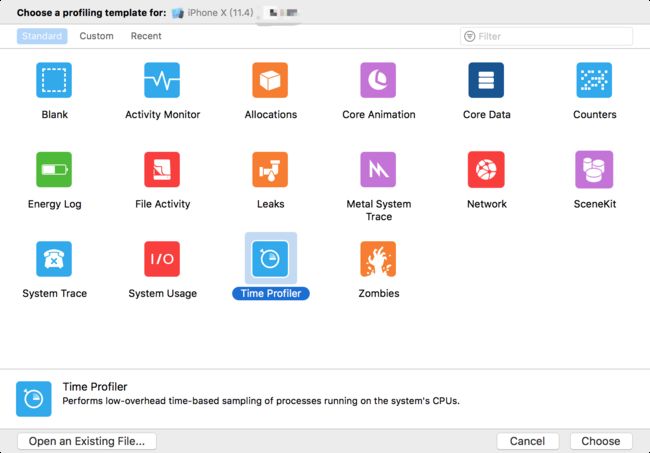Viewport: 650px width, 453px height.
Task: Select the System Trace phone icon
Action: point(54,259)
